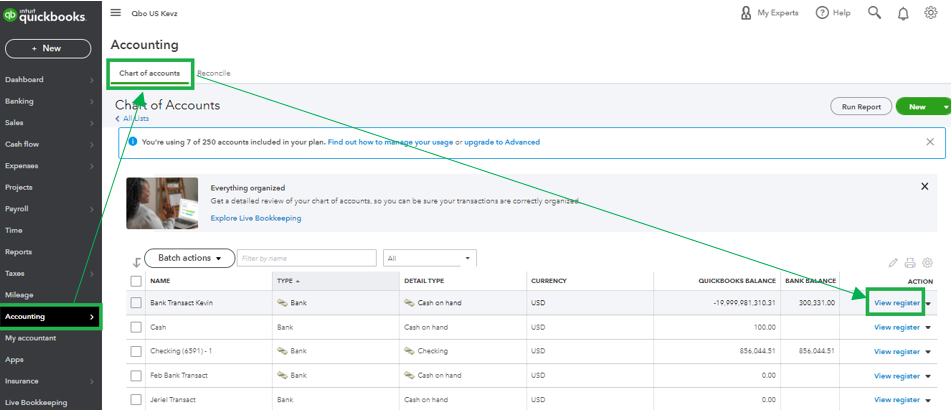Image resolution: width=952 pixels, height=410 pixels.
Task: Click the print icon above table
Action: pos(910,263)
